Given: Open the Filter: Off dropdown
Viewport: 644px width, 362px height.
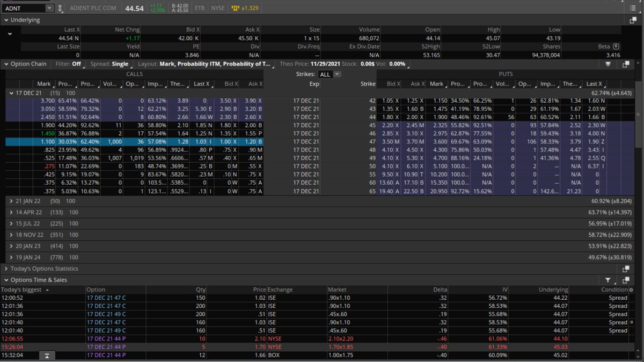Looking at the screenshot, I should (69, 64).
